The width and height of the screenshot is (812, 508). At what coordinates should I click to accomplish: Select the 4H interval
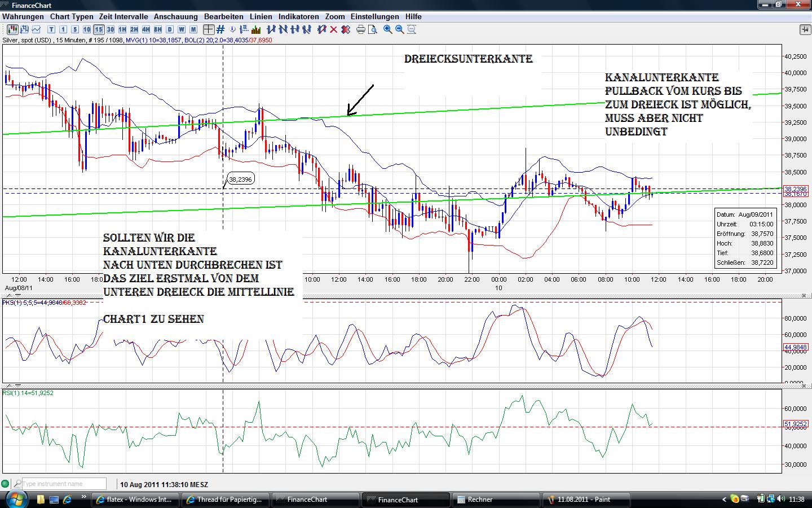[x=146, y=29]
